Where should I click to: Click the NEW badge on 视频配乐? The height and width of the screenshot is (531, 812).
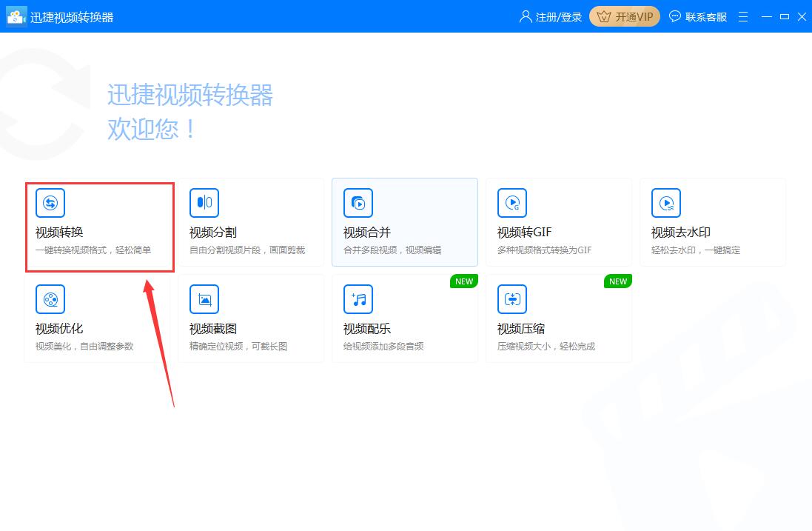point(463,281)
